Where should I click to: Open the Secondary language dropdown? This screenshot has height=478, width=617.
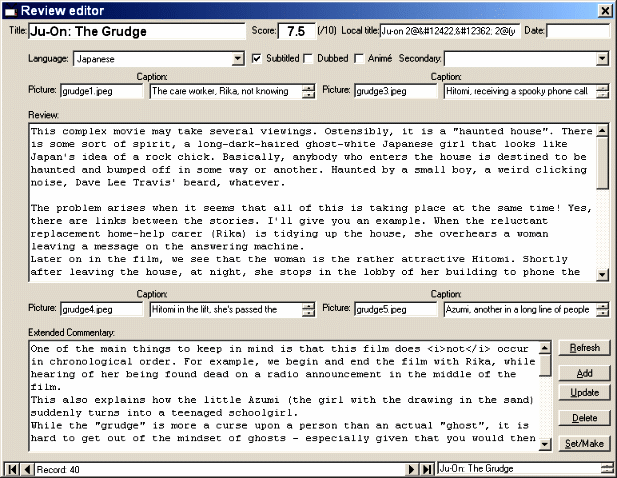pos(602,59)
